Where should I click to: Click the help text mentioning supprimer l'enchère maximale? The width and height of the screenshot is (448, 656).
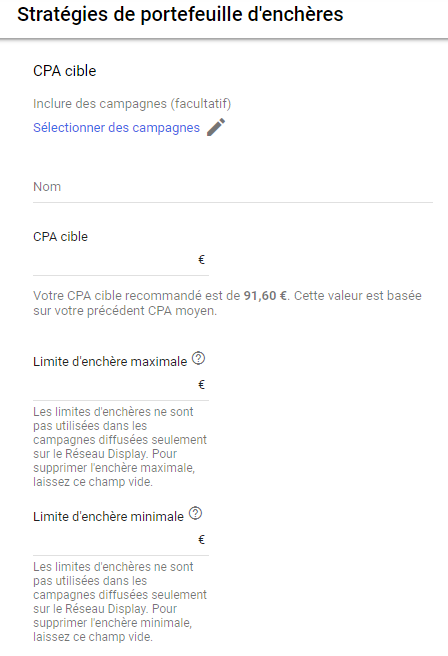click(x=120, y=447)
